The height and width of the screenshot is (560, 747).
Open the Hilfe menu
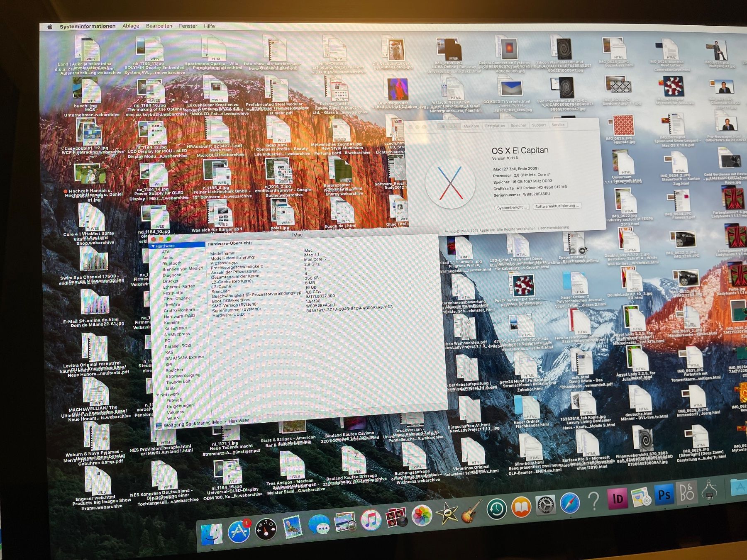tap(209, 26)
